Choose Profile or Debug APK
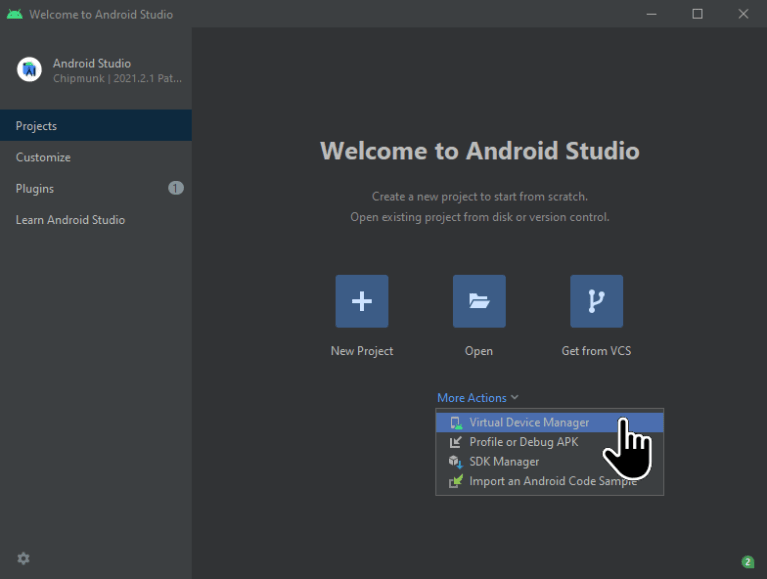 pos(549,442)
